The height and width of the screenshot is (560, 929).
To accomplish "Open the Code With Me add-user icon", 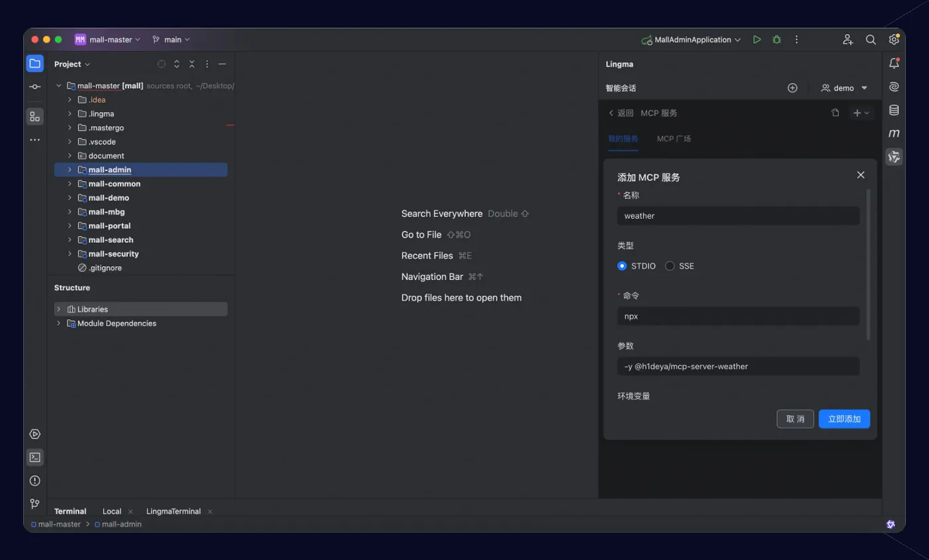I will (x=848, y=40).
